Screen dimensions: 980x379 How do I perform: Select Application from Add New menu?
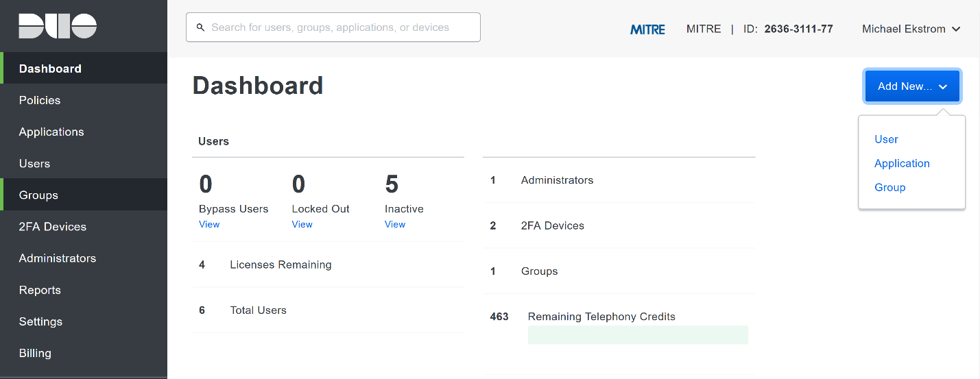coord(902,163)
